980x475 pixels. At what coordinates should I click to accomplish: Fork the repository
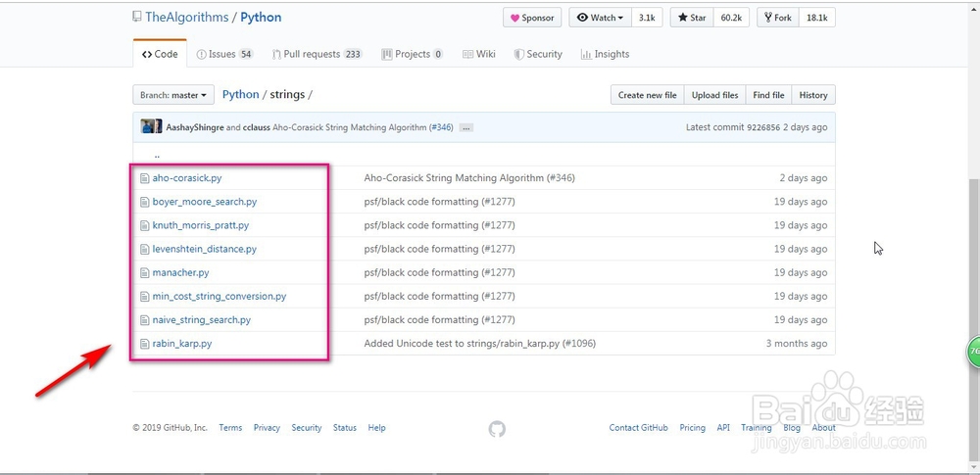(x=778, y=18)
